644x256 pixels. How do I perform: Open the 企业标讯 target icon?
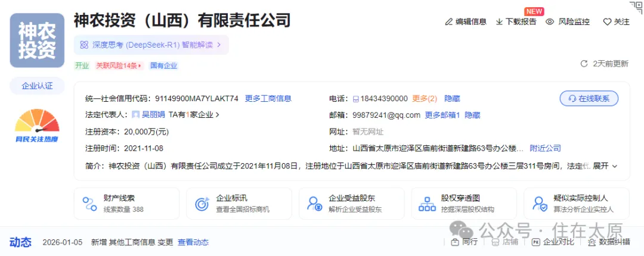pyautogui.click(x=202, y=204)
